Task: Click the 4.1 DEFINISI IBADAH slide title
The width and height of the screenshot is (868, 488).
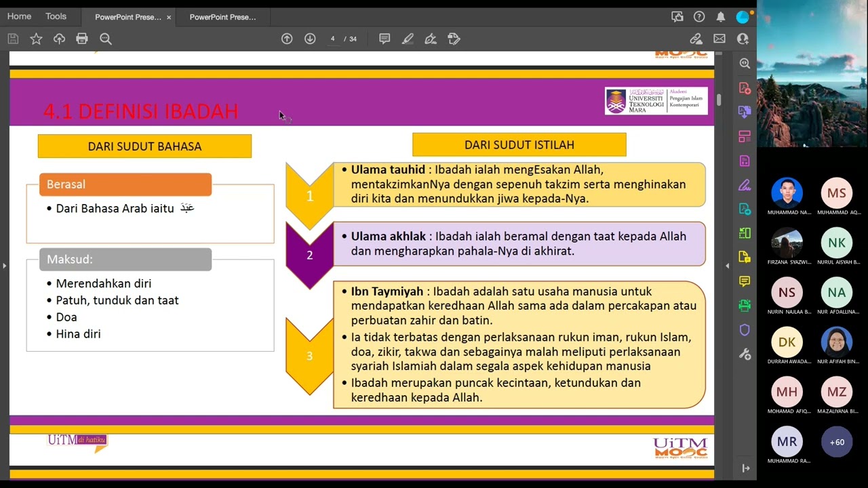Action: (140, 111)
